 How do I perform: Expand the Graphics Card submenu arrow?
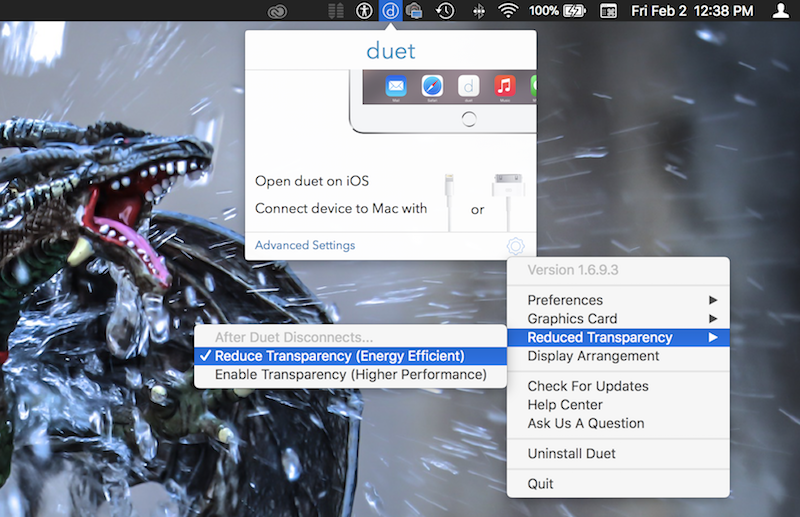click(x=713, y=319)
